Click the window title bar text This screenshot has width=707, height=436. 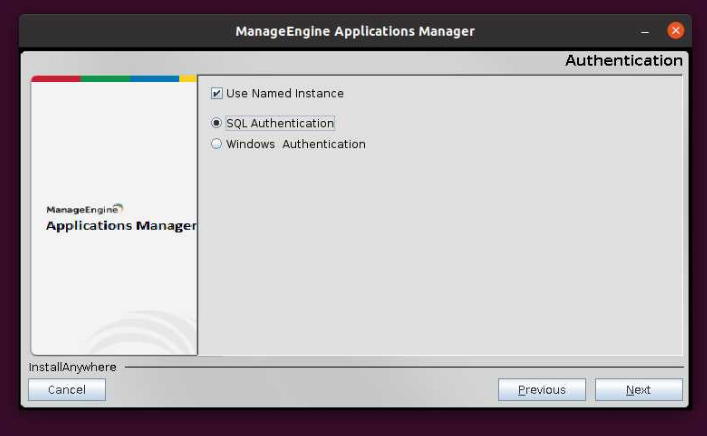[354, 31]
